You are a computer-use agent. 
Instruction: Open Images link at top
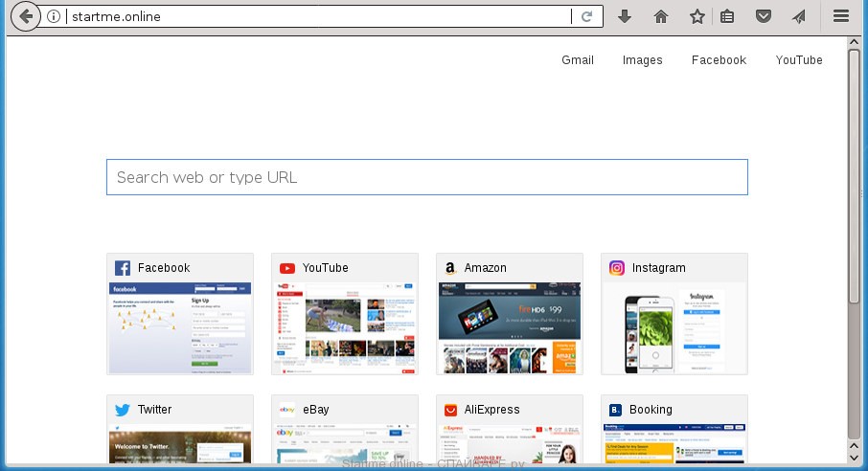pos(642,59)
